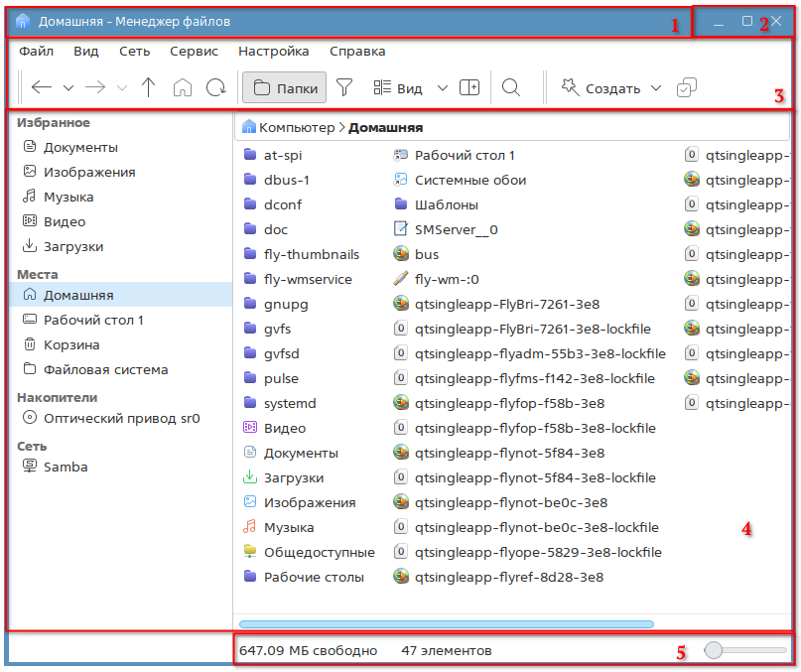Open Корзина in the sidebar
The width and height of the screenshot is (801, 672).
[70, 344]
